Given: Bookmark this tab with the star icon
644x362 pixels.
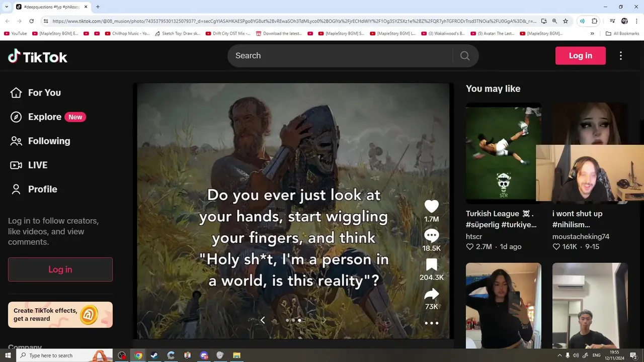Looking at the screenshot, I should pyautogui.click(x=566, y=21).
